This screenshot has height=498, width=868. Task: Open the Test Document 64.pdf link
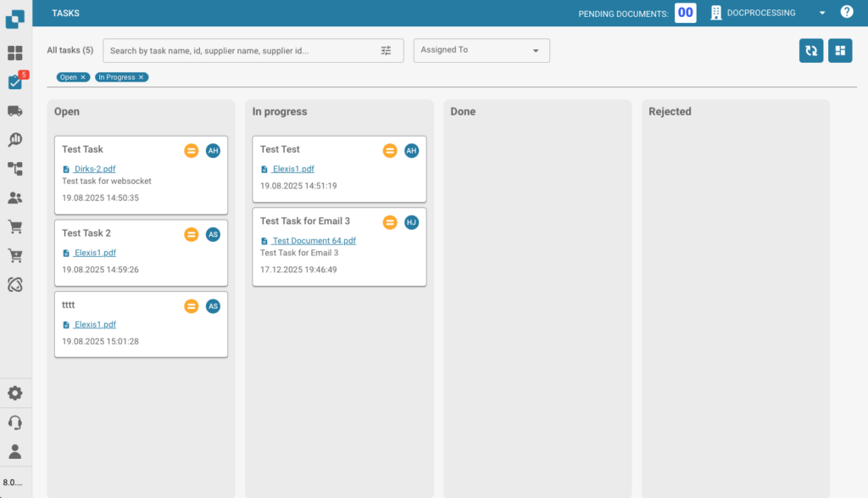(313, 241)
